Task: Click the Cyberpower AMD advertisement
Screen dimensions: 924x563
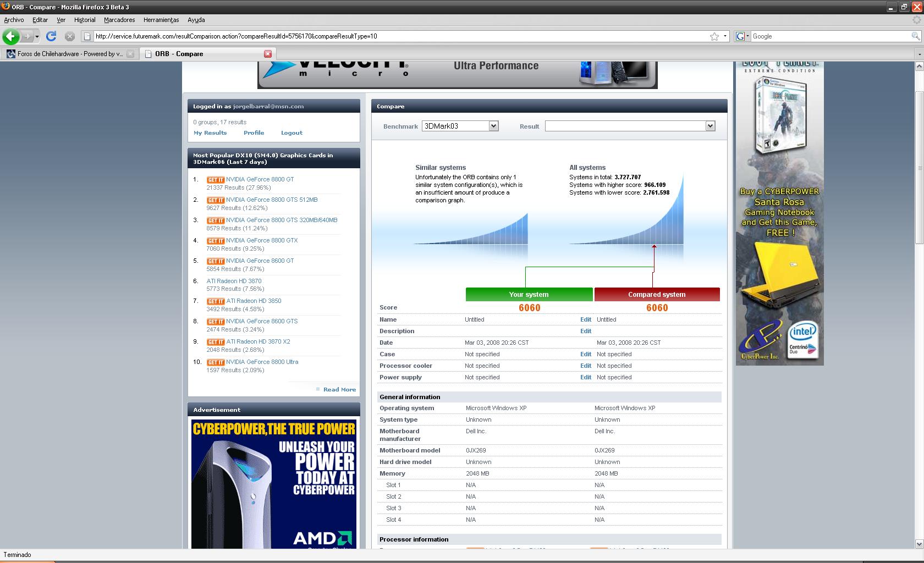Action: 274,484
